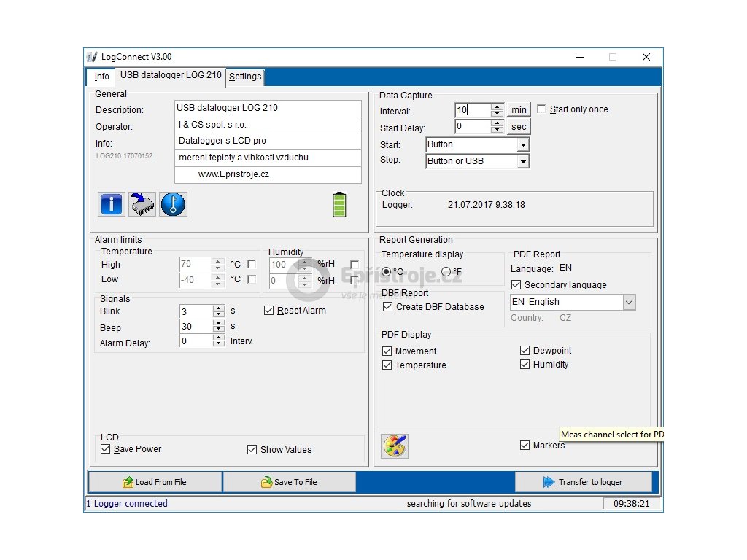
Task: Increase the Blink seconds spinner value
Action: 219,308
